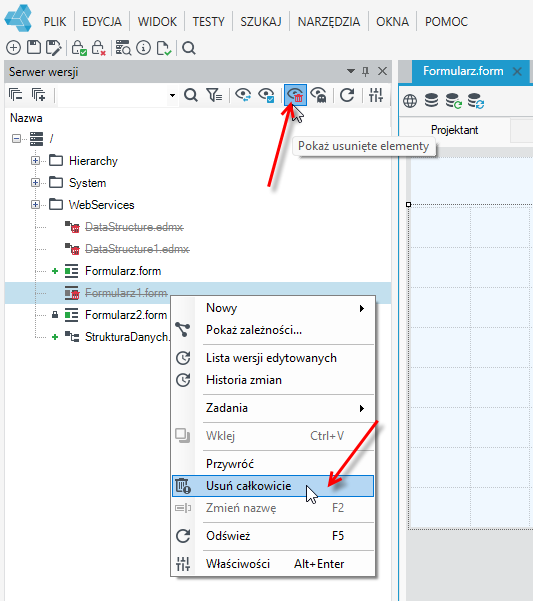This screenshot has width=533, height=601.
Task: Toggle Pokaż usunięte elementy eye icon
Action: point(295,95)
